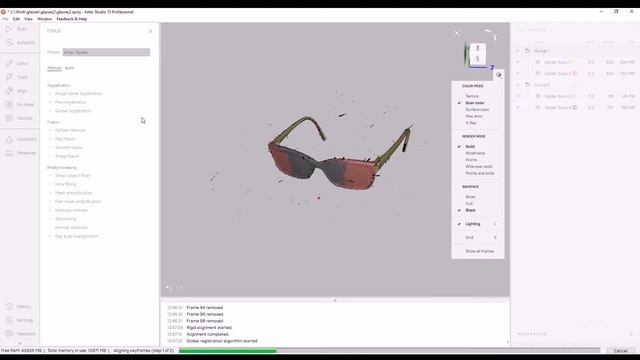Open Lighting submenu arrow
This screenshot has height=360, width=640.
tap(496, 224)
